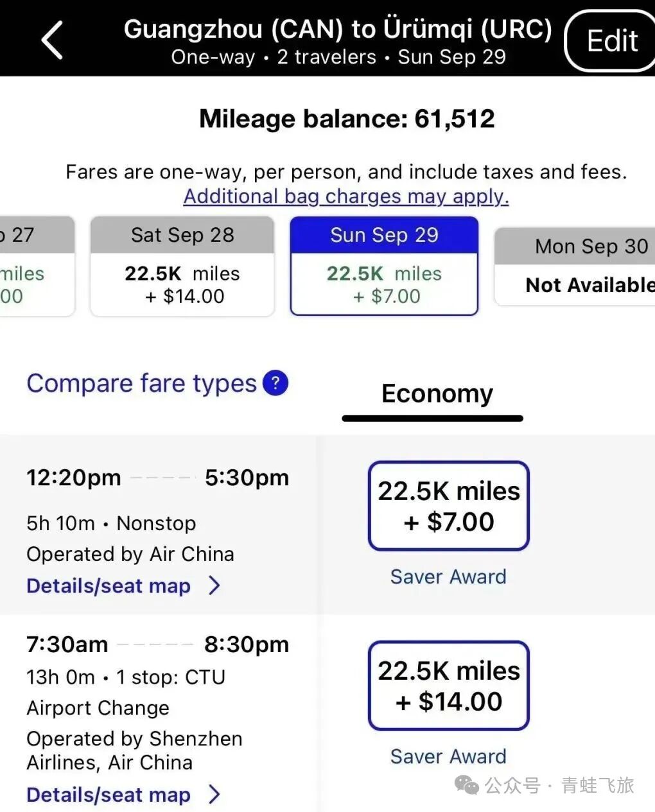
Task: Open Details/seat map for the CTU-stop flight
Action: point(109,795)
